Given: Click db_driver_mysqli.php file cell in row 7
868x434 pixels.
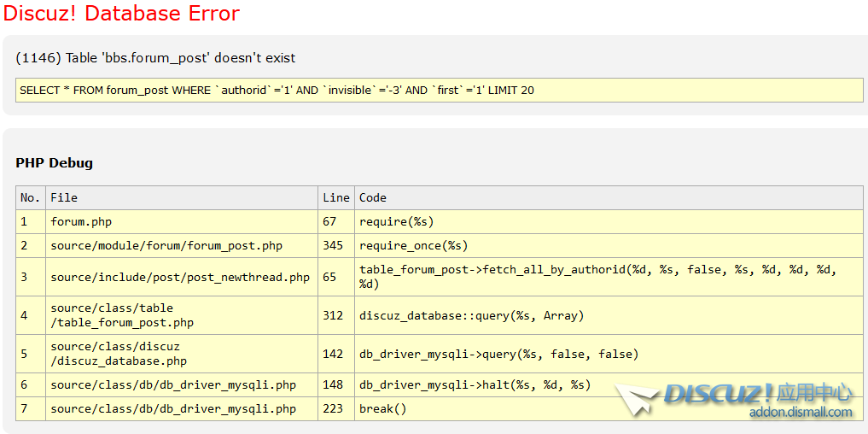Looking at the screenshot, I should pyautogui.click(x=182, y=409).
